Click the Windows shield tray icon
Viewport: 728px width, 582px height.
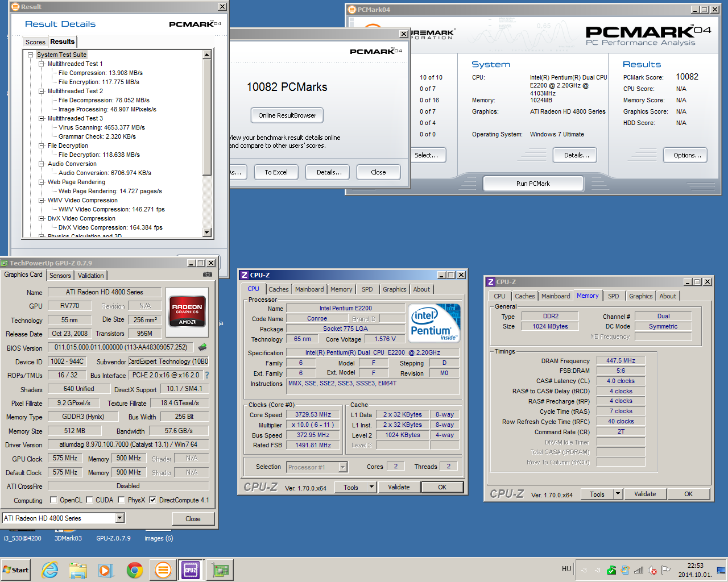(x=625, y=570)
